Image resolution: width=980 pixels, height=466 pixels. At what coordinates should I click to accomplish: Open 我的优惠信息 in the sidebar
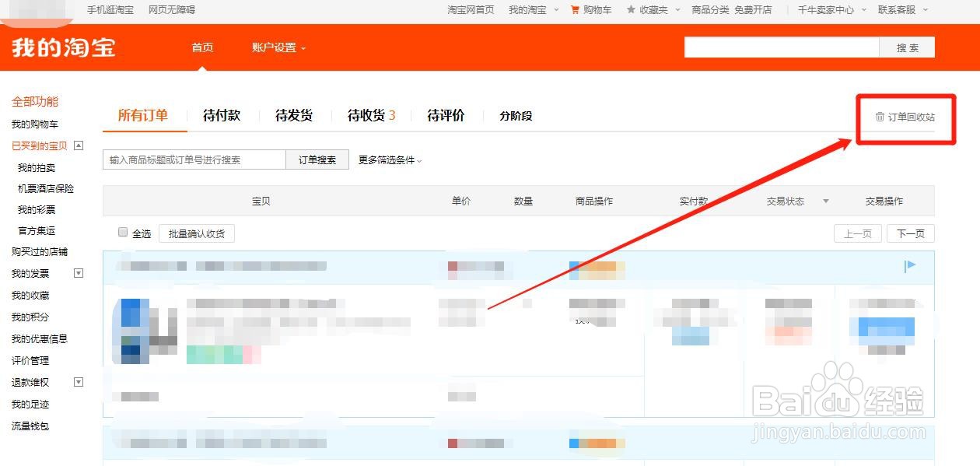pyautogui.click(x=39, y=339)
